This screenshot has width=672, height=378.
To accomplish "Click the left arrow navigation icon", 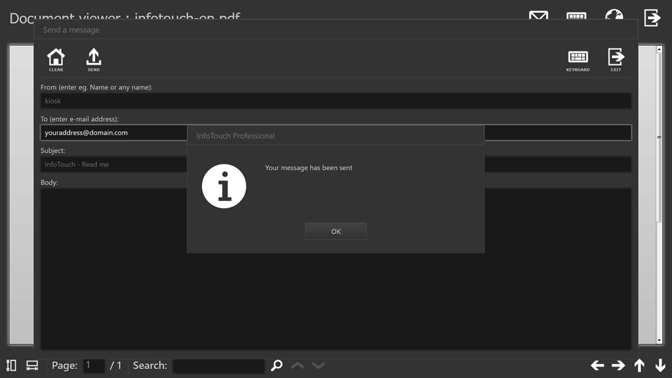I will coord(597,366).
